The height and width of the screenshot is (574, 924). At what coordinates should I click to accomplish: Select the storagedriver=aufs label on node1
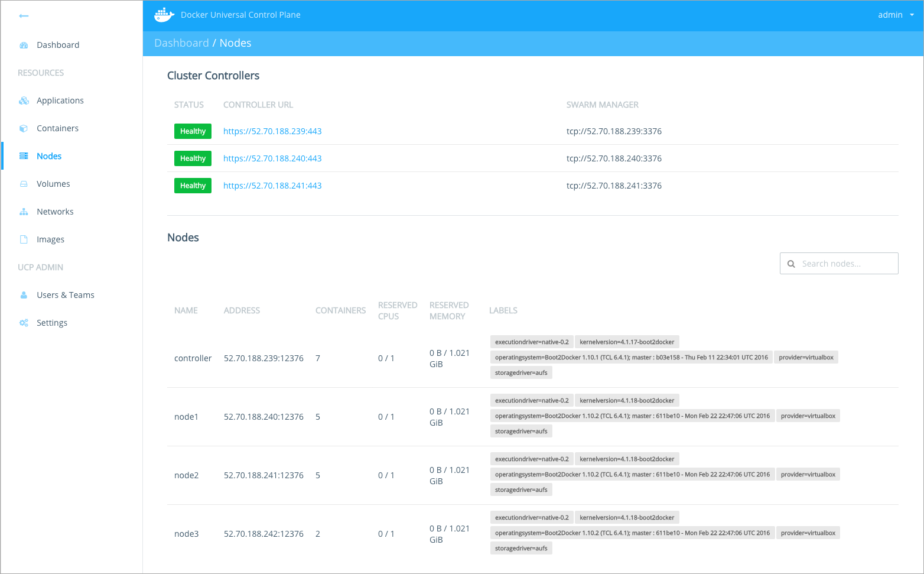520,430
